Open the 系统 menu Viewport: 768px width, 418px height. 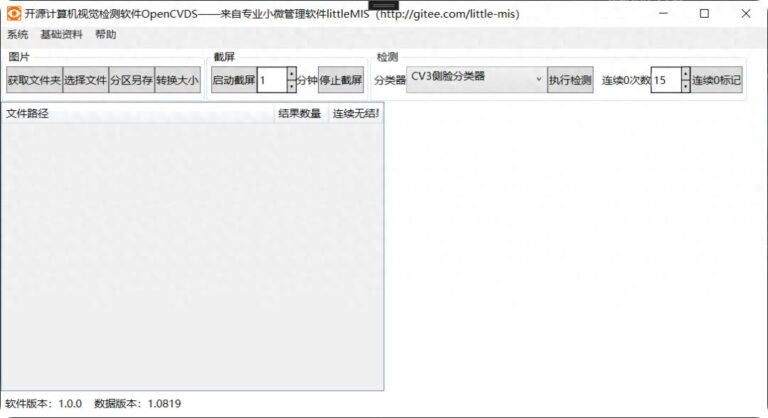[18, 34]
